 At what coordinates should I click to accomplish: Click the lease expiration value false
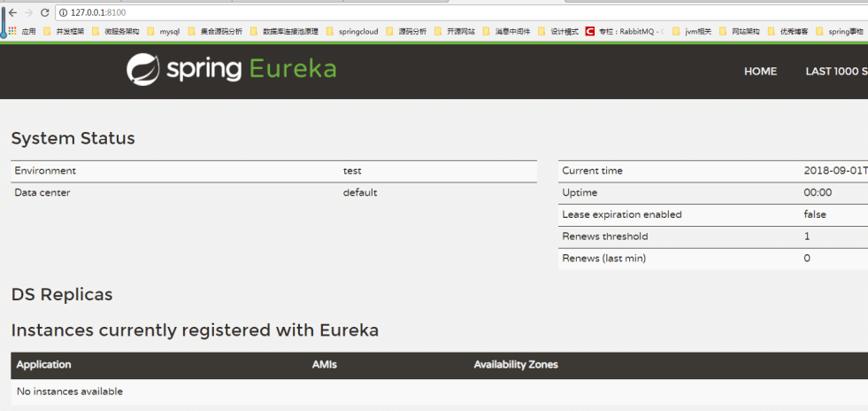click(x=815, y=214)
